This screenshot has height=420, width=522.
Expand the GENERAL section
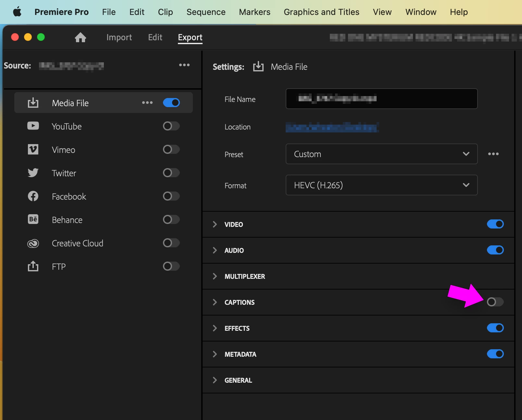pyautogui.click(x=215, y=380)
